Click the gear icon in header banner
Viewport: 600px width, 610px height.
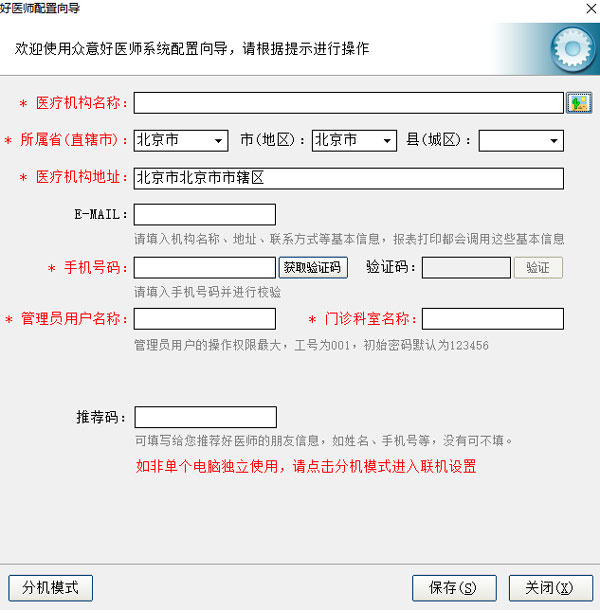pos(573,49)
